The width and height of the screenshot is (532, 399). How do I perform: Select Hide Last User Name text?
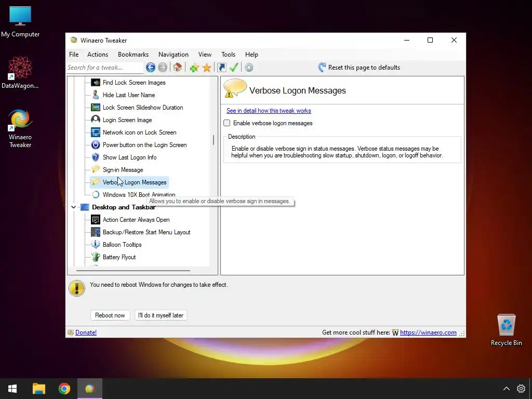pyautogui.click(x=129, y=95)
